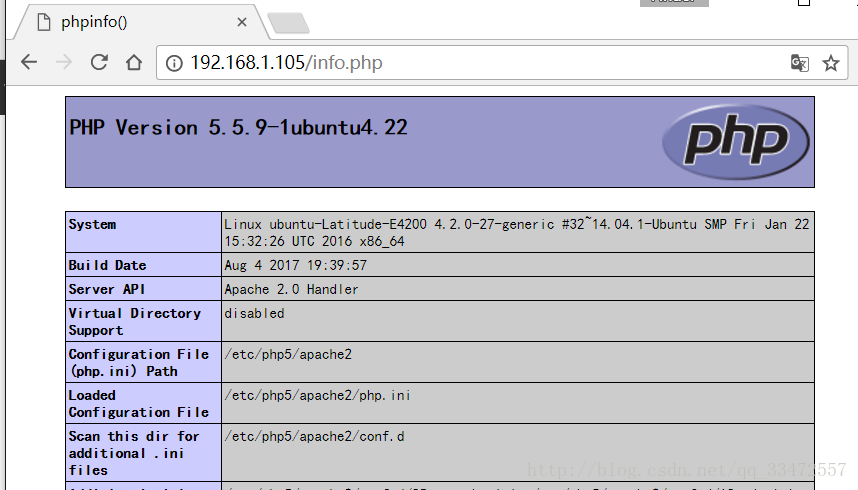The height and width of the screenshot is (490, 858).
Task: Bookmark this page with the star
Action: click(x=831, y=64)
